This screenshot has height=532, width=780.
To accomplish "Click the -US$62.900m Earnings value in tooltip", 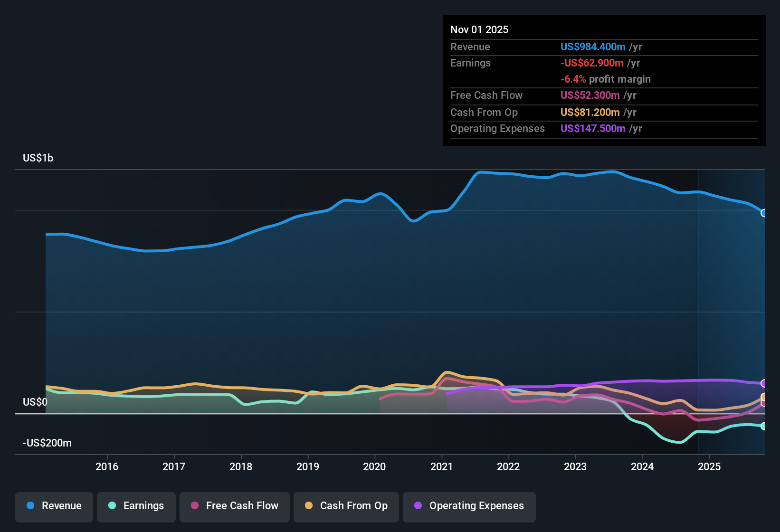I will point(592,63).
